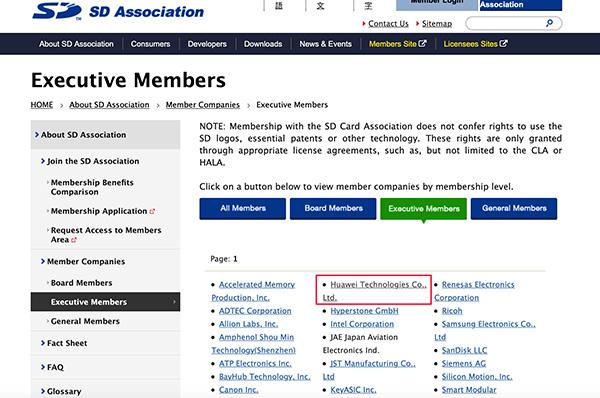Open Board Members sidebar item
This screenshot has height=398, width=600.
pyautogui.click(x=81, y=283)
